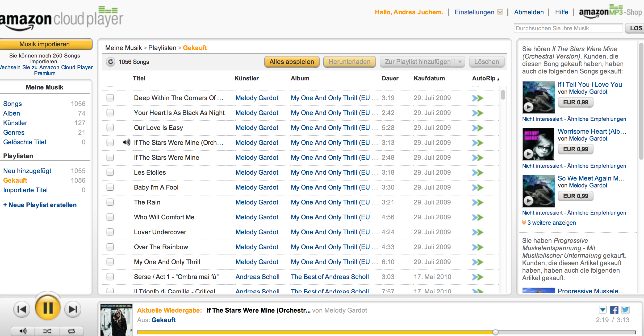Open the dropdown arrow next to Facebook icon
The image size is (644, 336).
[603, 310]
